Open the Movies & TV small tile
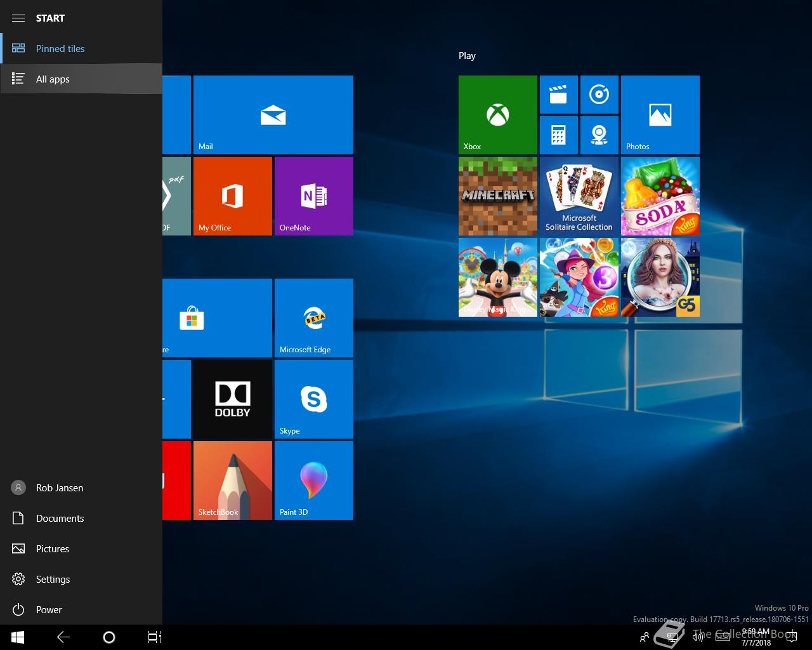 [558, 95]
